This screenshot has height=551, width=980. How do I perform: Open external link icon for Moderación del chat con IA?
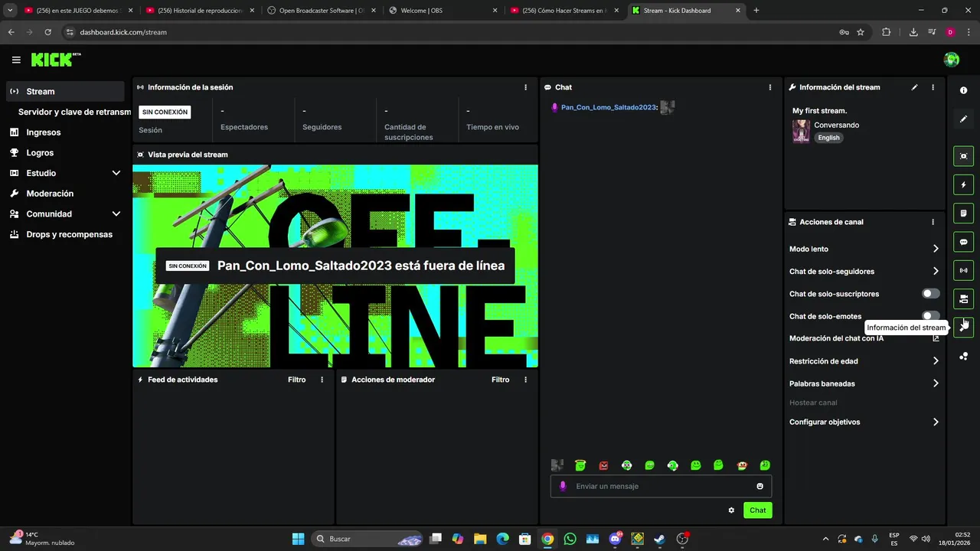click(x=936, y=338)
